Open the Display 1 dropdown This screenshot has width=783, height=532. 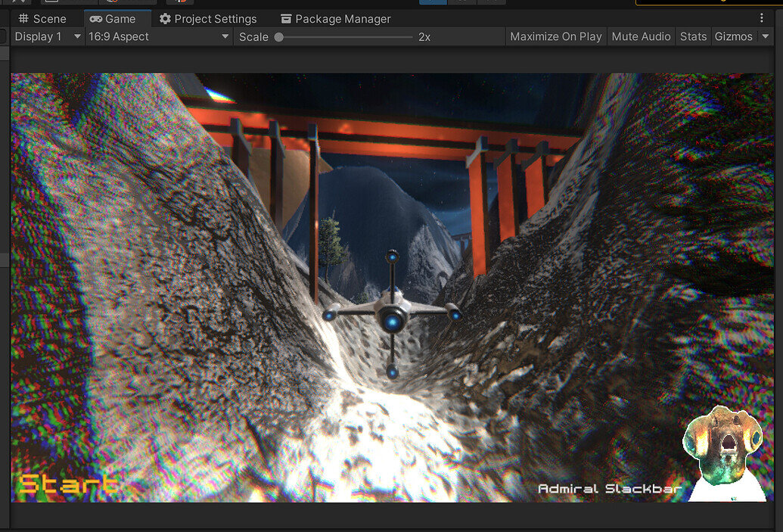point(45,36)
